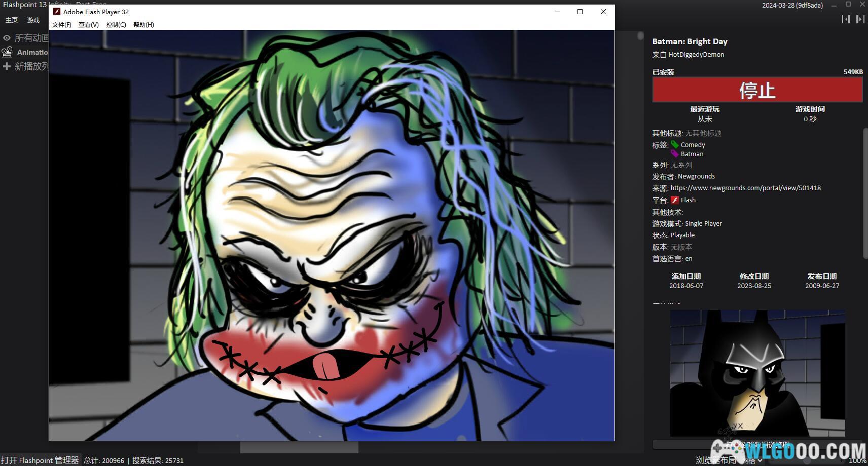This screenshot has height=466, width=868.
Task: Open the 帮助(H) menu
Action: tap(143, 24)
